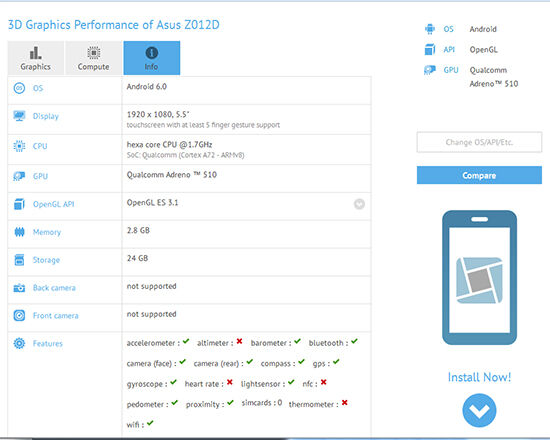
Task: Select the Info tab
Action: (152, 58)
